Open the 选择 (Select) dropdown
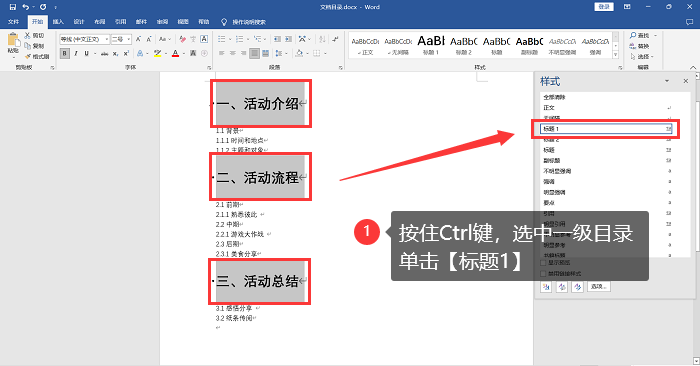 (x=642, y=57)
